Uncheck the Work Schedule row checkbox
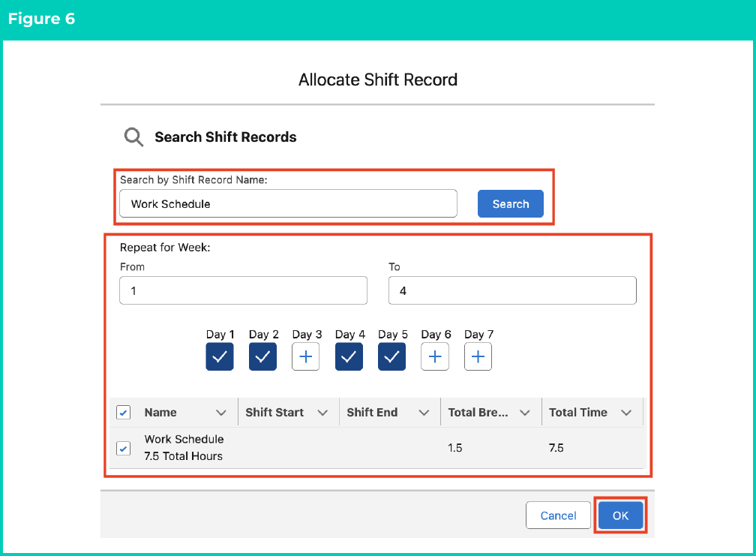The image size is (756, 556). click(x=124, y=449)
